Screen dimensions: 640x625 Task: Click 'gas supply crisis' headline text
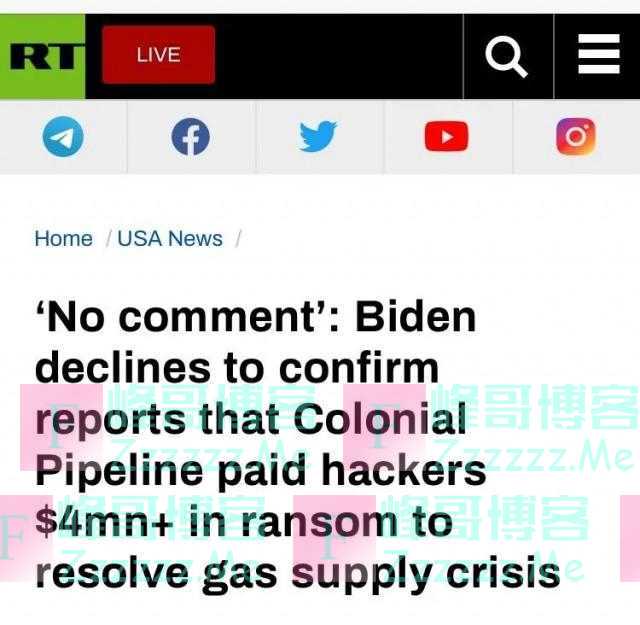point(381,573)
